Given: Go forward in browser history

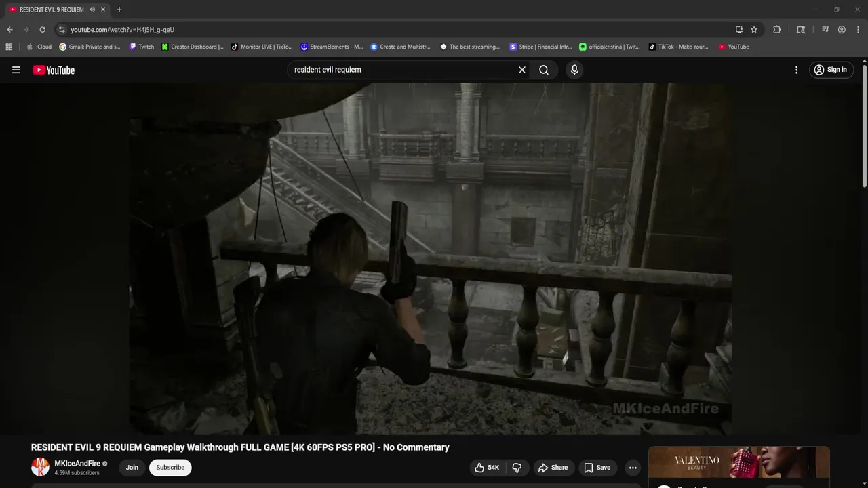Looking at the screenshot, I should pyautogui.click(x=26, y=30).
